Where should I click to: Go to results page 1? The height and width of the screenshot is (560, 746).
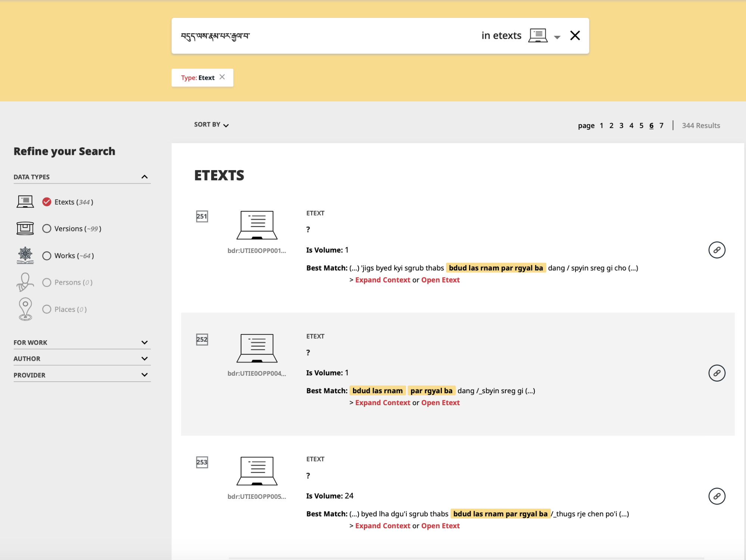pos(601,126)
